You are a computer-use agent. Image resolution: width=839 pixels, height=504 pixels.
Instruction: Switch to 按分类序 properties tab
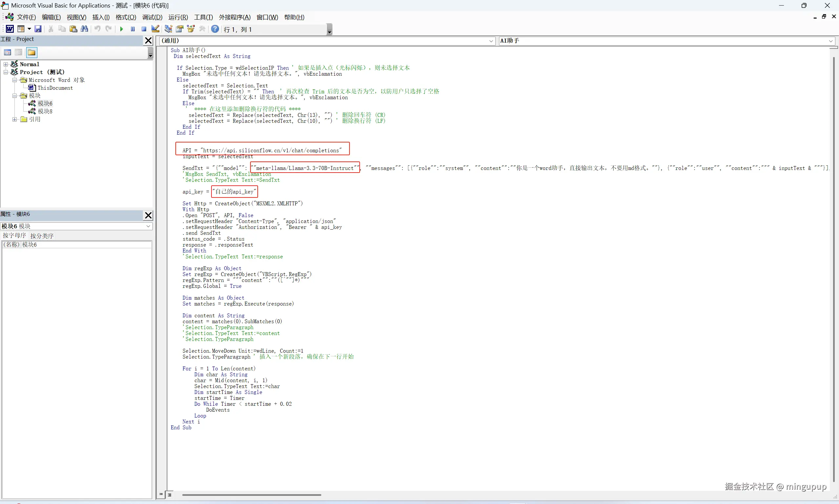[x=42, y=236]
